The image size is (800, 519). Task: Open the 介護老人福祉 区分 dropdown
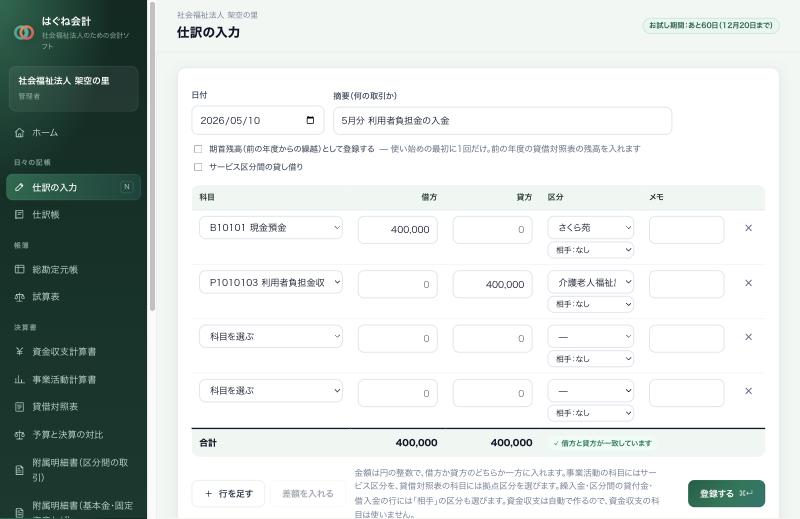591,282
